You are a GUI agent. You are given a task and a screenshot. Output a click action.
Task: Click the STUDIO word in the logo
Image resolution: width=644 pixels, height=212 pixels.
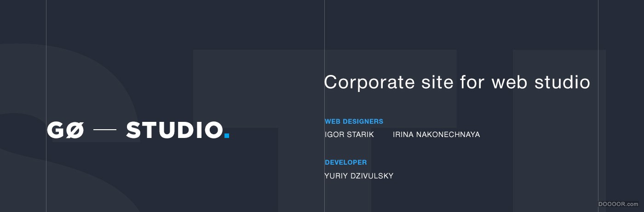[174, 131]
